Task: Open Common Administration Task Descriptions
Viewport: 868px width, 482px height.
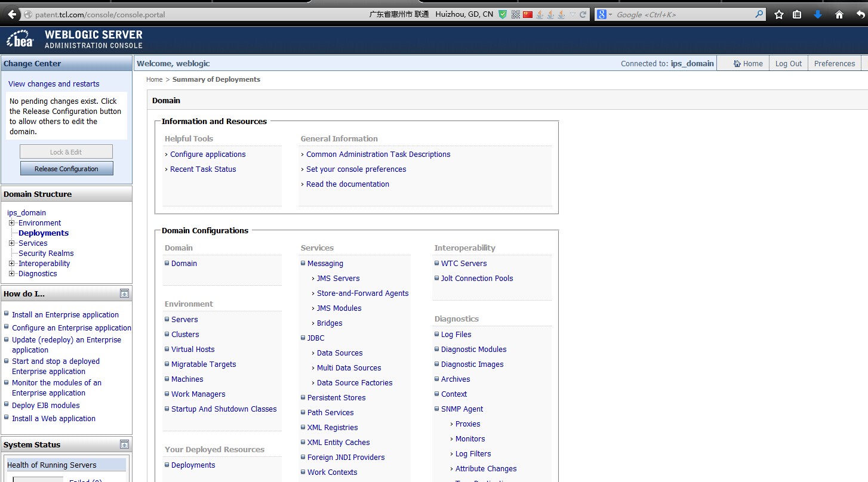Action: pyautogui.click(x=378, y=155)
